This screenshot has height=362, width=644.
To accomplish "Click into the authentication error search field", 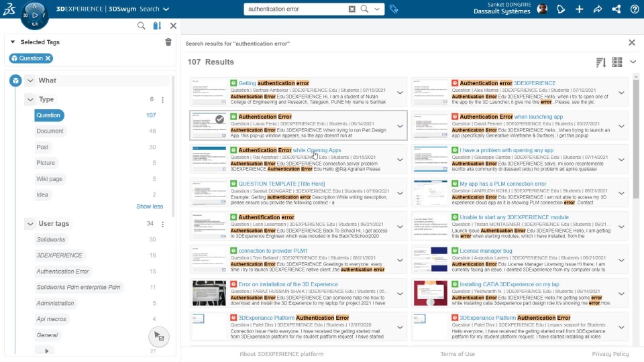I will pos(296,9).
